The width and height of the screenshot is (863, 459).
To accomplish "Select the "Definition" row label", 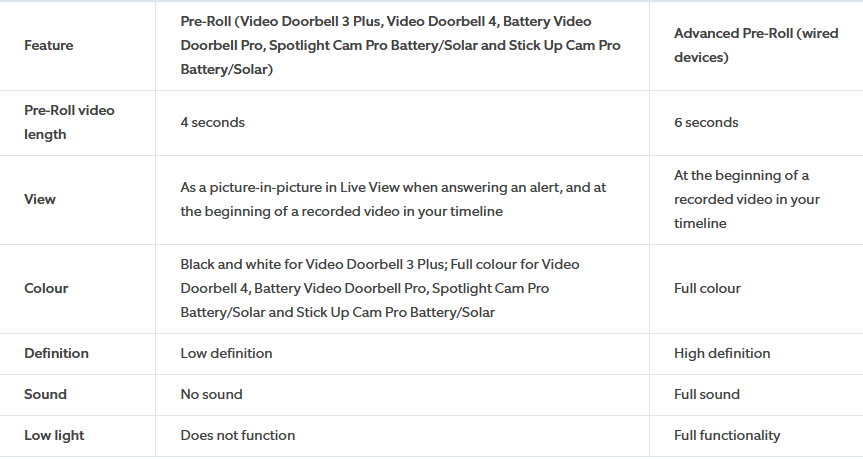I will click(56, 353).
